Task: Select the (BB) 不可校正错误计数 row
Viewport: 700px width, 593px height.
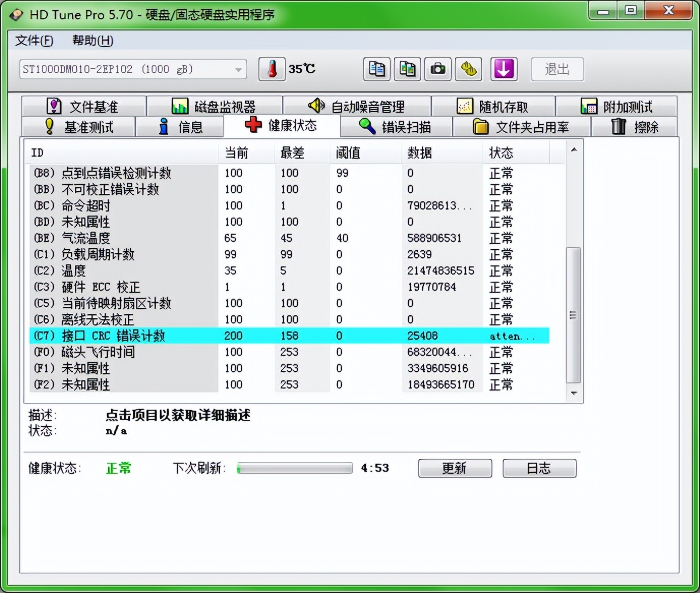Action: coord(289,189)
